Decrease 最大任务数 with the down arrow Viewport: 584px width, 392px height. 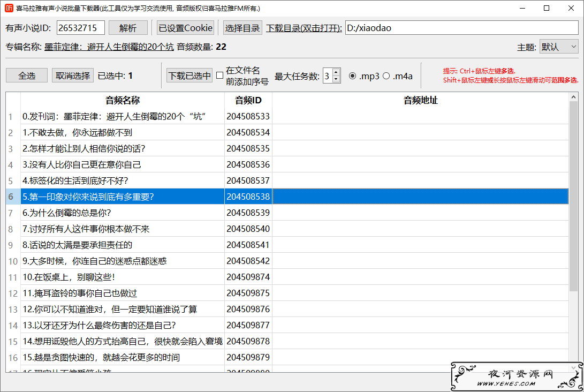pyautogui.click(x=336, y=79)
